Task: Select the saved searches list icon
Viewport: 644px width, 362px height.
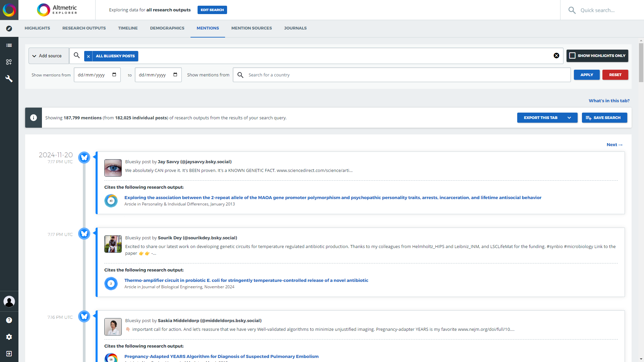Action: pyautogui.click(x=9, y=45)
